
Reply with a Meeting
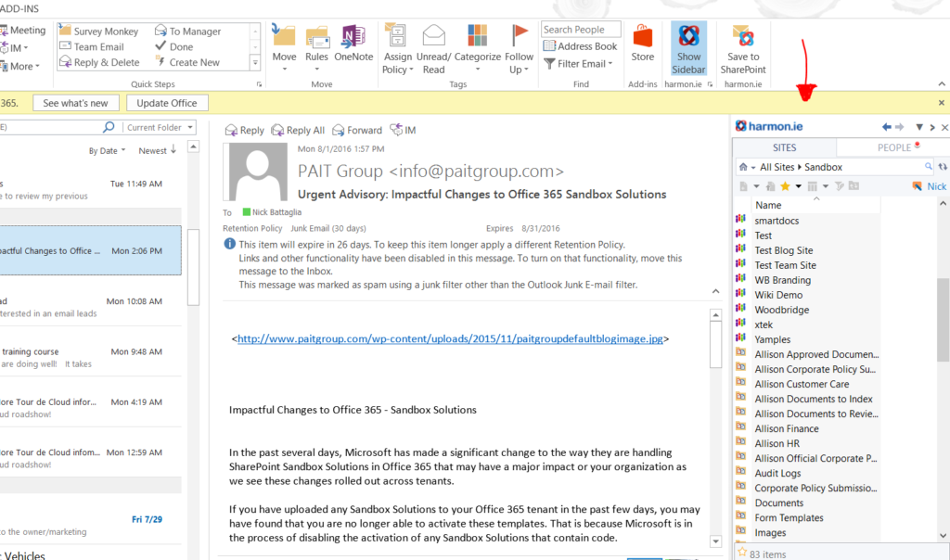pos(23,30)
